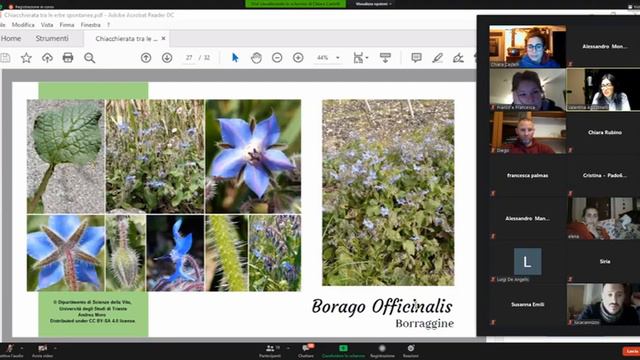Open the Vista menu
640x360 pixels.
point(47,25)
